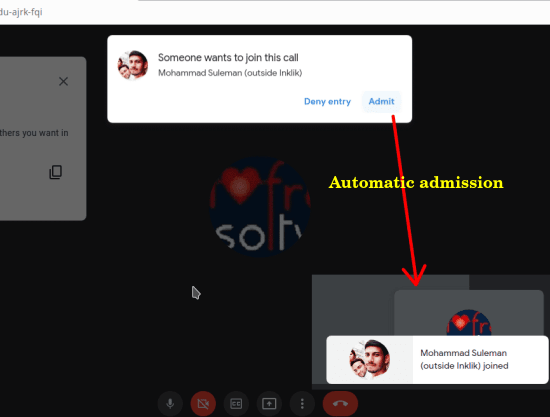Click the 'others you want in' panel text
This screenshot has height=417, width=550.
(x=34, y=133)
